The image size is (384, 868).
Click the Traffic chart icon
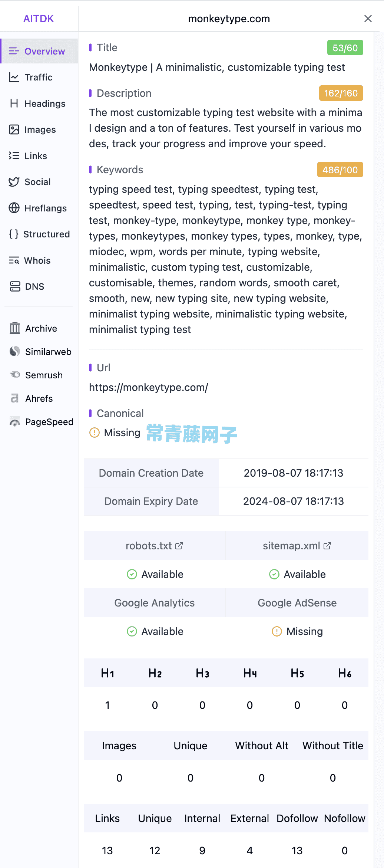coord(14,77)
